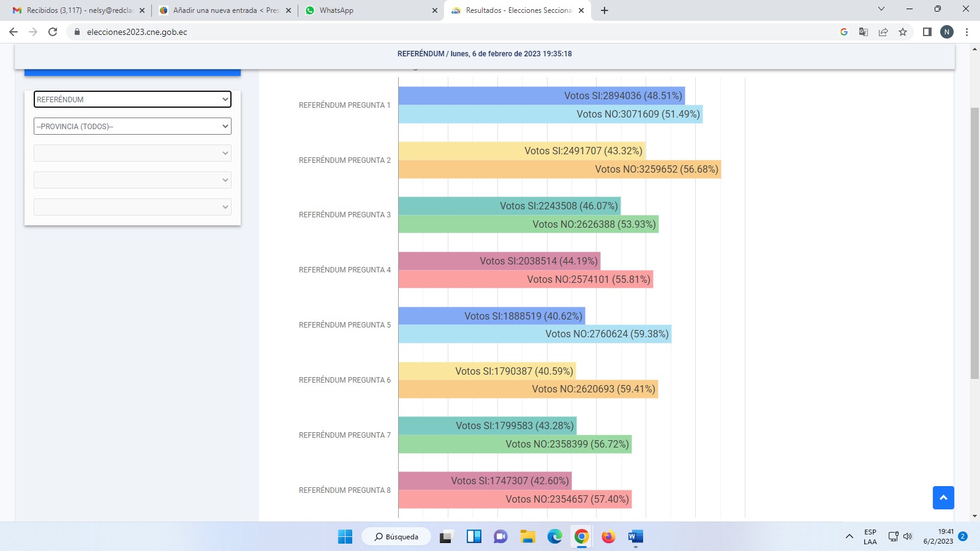Click the Búsqueda taskbar search box

(396, 537)
